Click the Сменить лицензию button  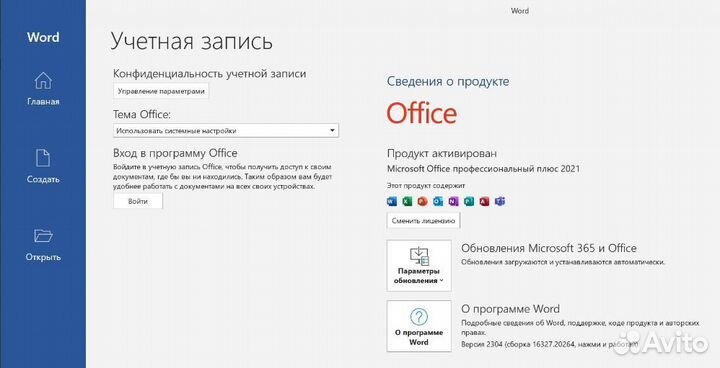point(423,221)
